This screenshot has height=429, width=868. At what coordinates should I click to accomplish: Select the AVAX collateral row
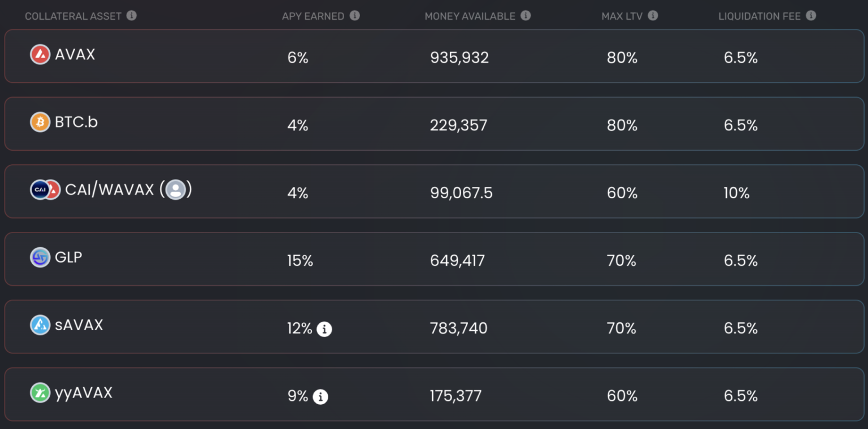(x=434, y=56)
